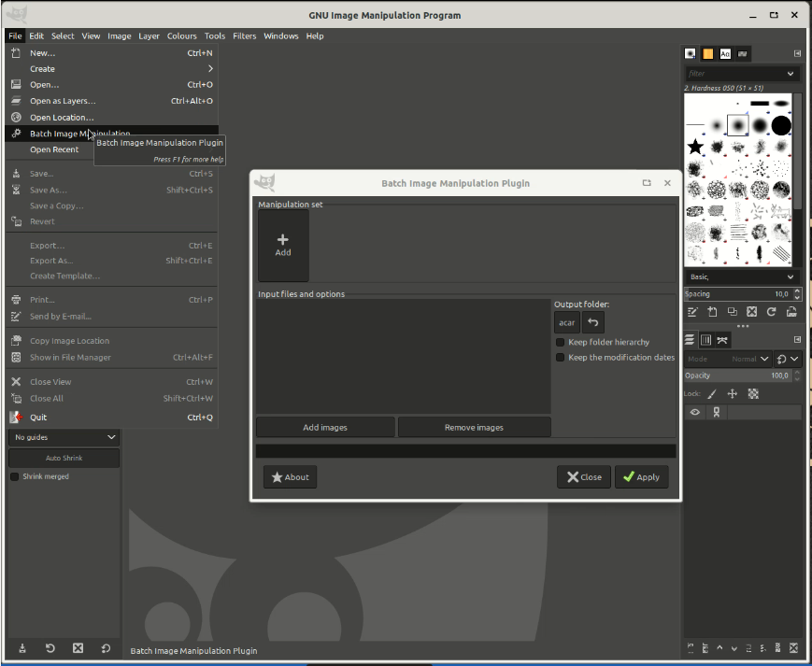812x666 pixels.
Task: Click the save tool preset icon
Action: [22, 648]
